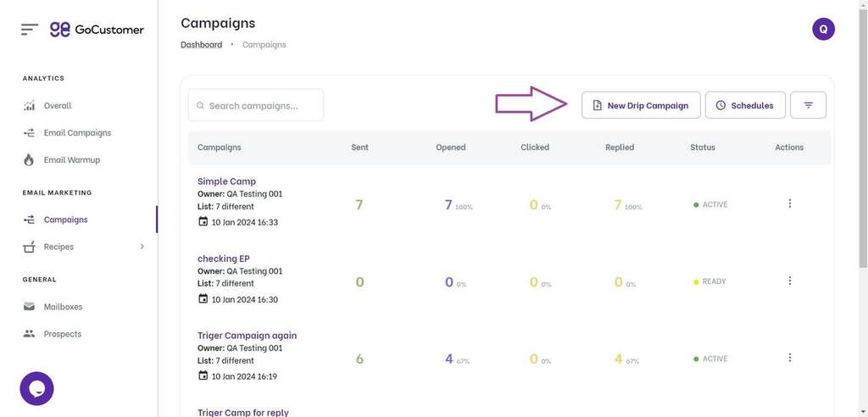This screenshot has width=868, height=417.
Task: Click the date 10 Jan 2024 16:30
Action: click(x=245, y=299)
